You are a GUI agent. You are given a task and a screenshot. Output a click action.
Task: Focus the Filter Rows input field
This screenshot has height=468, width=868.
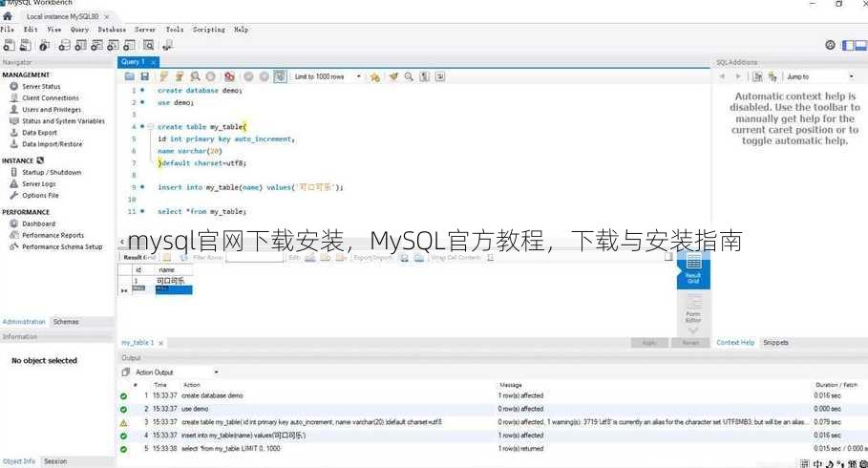pos(254,258)
